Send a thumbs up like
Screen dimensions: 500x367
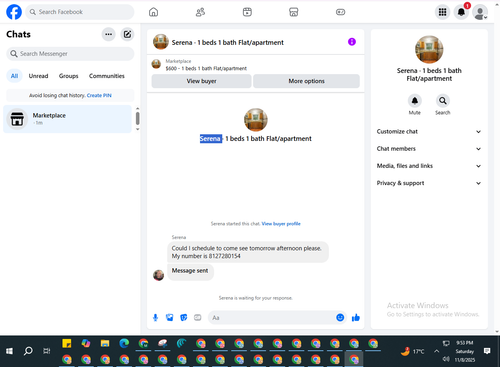point(356,318)
